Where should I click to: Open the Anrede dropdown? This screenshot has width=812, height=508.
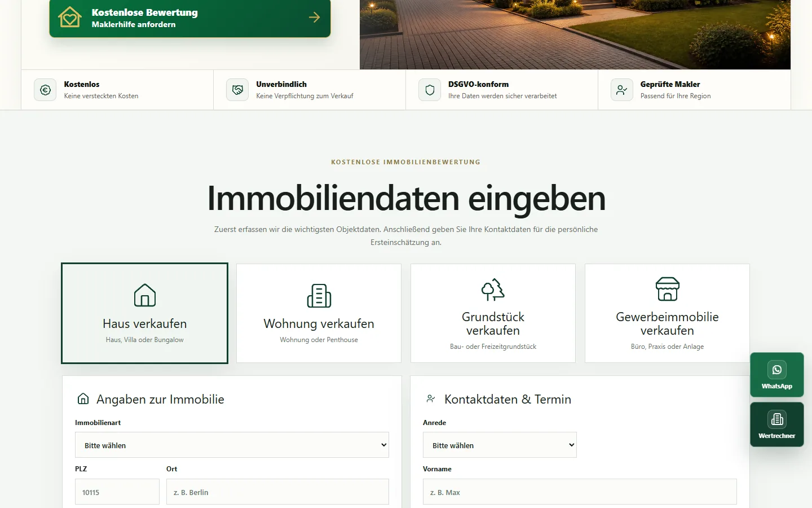(x=500, y=445)
